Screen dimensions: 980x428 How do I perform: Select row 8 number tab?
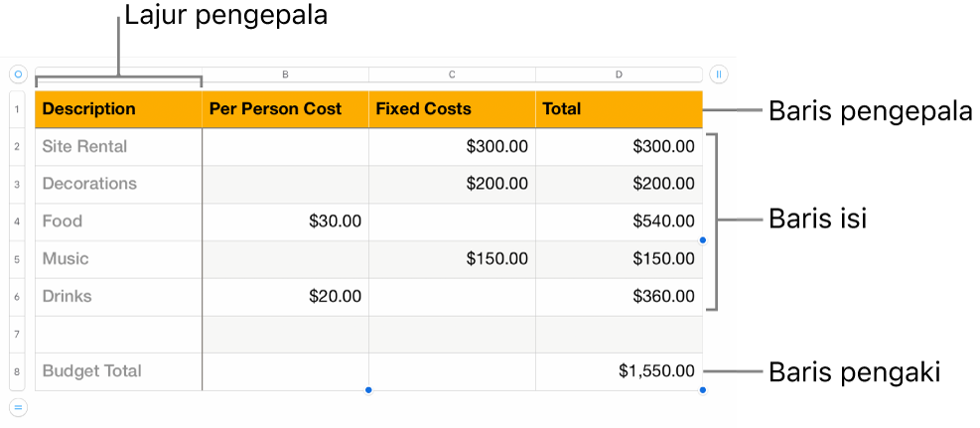pos(18,371)
